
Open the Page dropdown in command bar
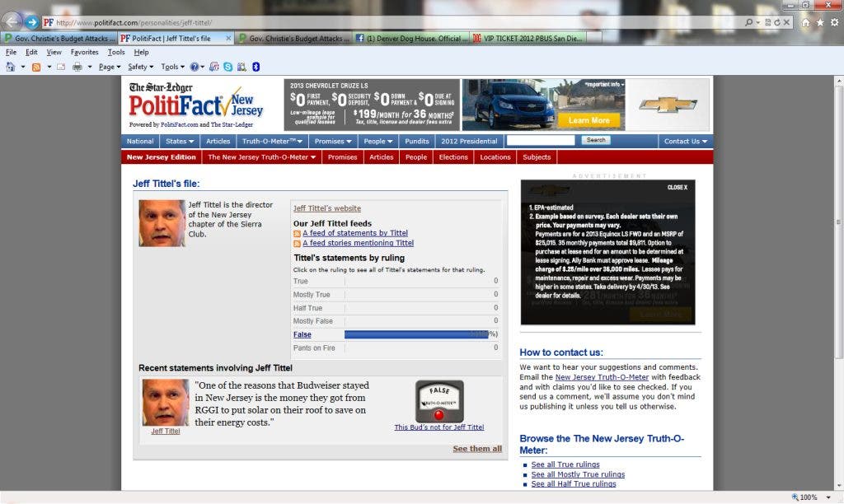[x=110, y=67]
